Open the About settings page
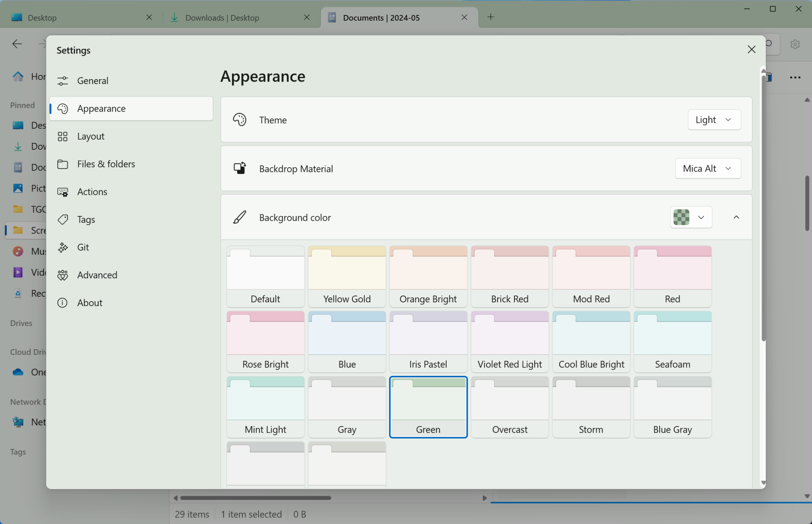 click(x=131, y=303)
